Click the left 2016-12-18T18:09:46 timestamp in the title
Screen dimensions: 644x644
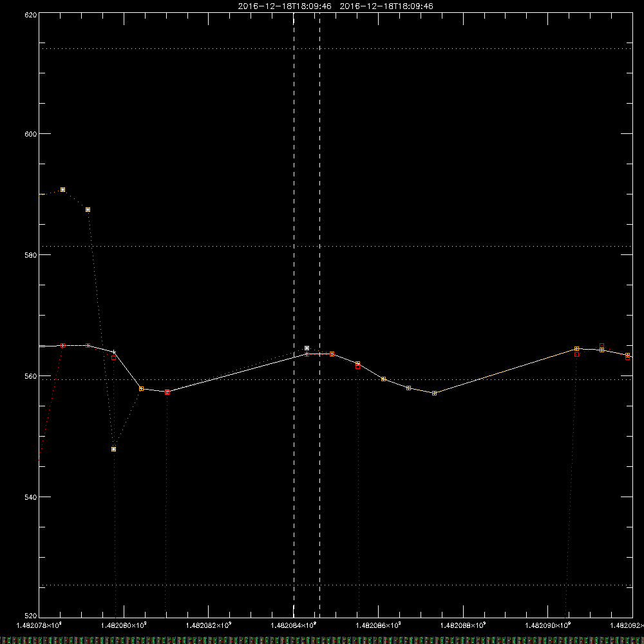(285, 6)
